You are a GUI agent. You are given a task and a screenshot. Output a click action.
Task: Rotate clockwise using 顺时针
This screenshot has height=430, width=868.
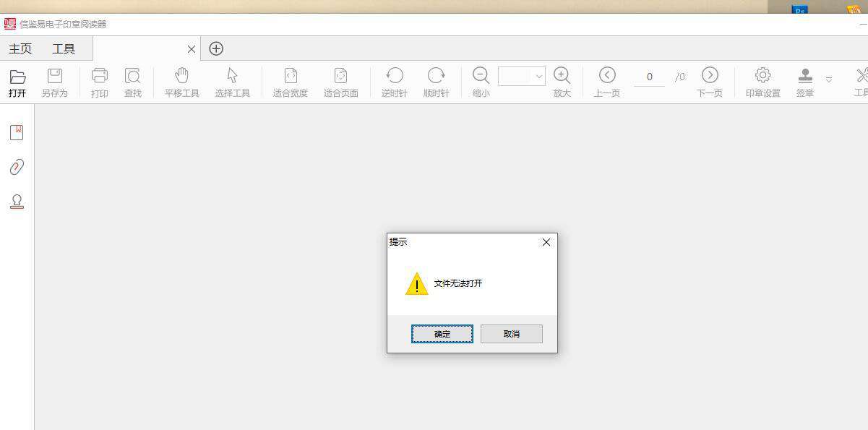pyautogui.click(x=436, y=82)
